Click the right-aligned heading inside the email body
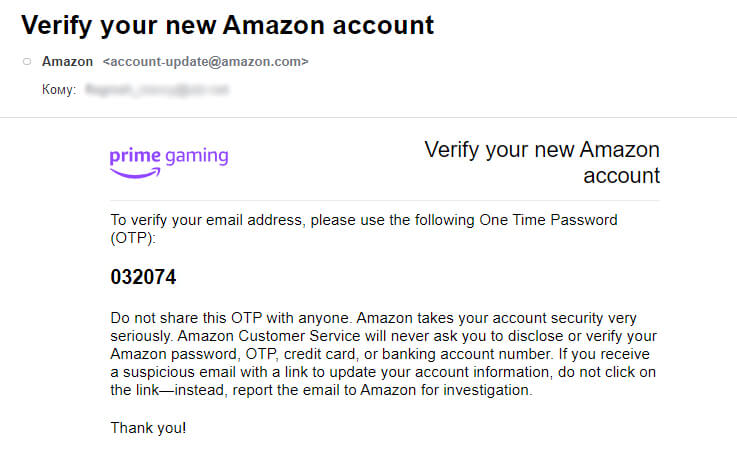Screen dimensions: 737x470 click(x=542, y=162)
